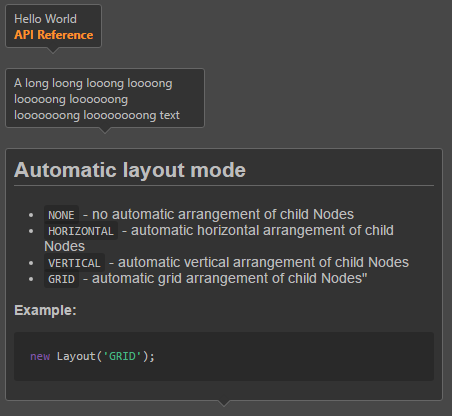Click the Automatic layout mode heading
Viewport: 452px width, 416px height.
click(130, 170)
